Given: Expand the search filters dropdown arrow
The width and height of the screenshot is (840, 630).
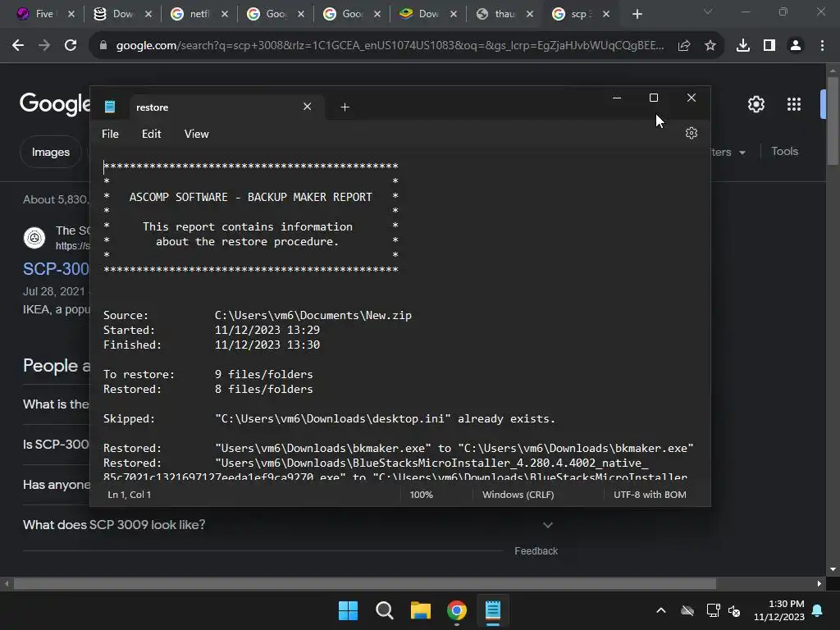Looking at the screenshot, I should (x=742, y=153).
